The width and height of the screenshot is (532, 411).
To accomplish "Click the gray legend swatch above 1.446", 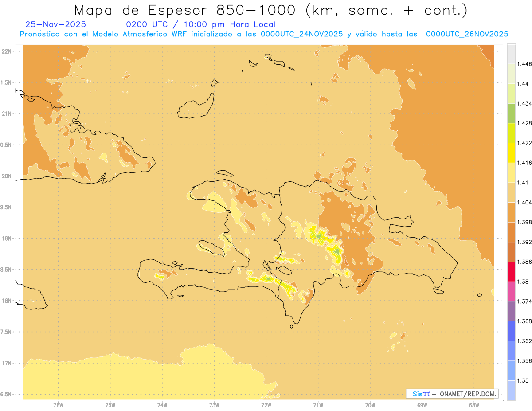I will point(511,54).
